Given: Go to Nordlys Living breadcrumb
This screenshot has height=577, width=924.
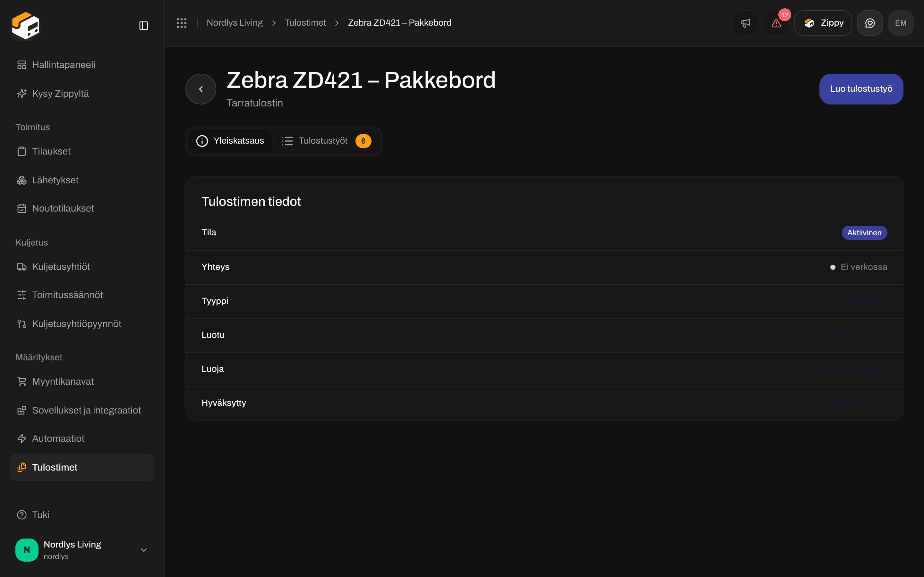Looking at the screenshot, I should (235, 23).
